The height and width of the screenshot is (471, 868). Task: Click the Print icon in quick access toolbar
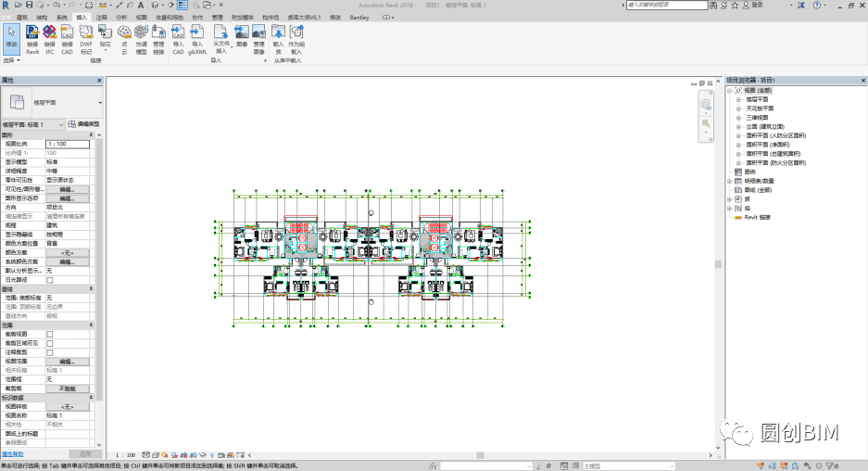pos(89,5)
